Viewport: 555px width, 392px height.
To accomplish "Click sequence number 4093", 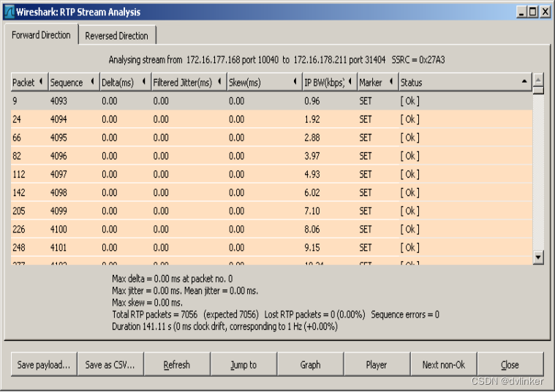I will 58,101.
